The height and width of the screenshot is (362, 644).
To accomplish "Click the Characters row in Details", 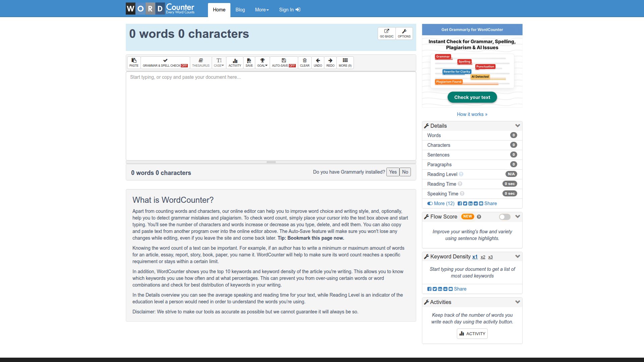I will (472, 145).
